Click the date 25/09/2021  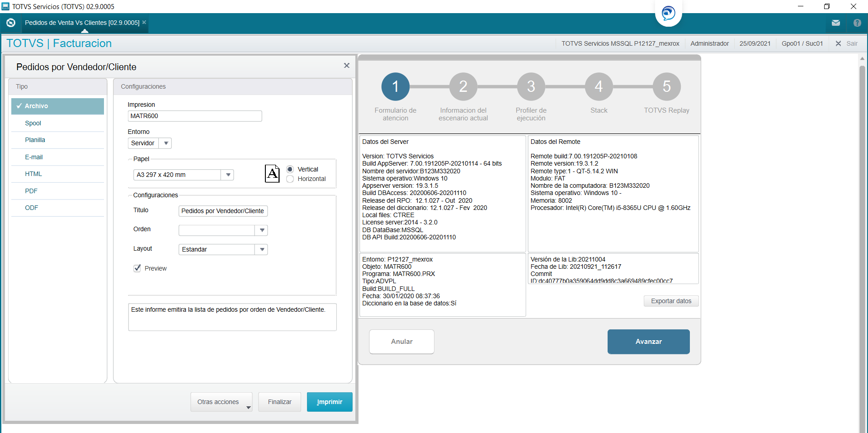click(x=755, y=43)
